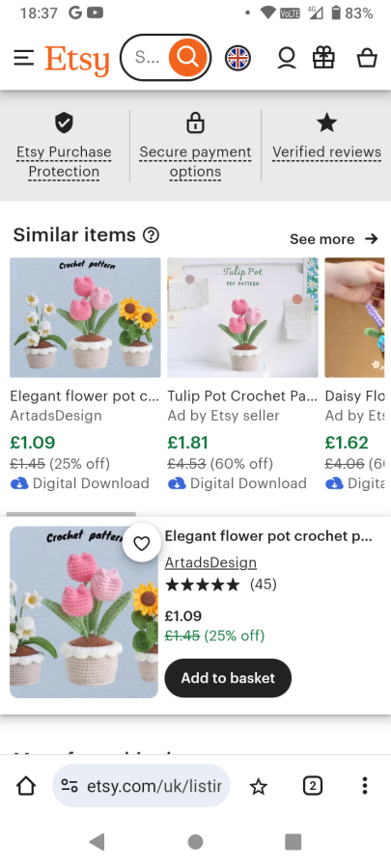Open the shopping basket icon
The height and width of the screenshot is (868, 391).
(x=367, y=58)
